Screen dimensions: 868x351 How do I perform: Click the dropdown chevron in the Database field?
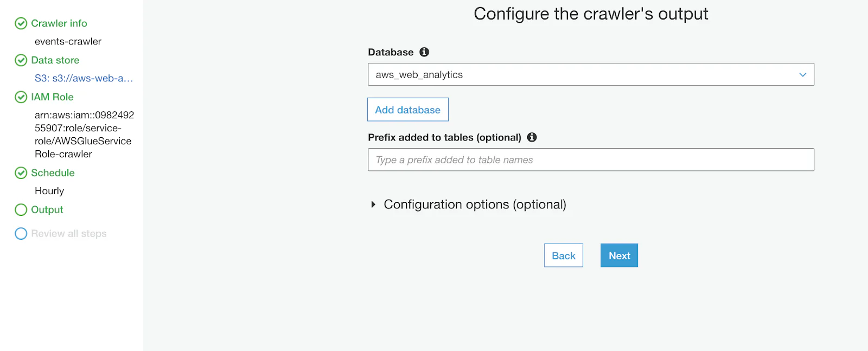(802, 75)
